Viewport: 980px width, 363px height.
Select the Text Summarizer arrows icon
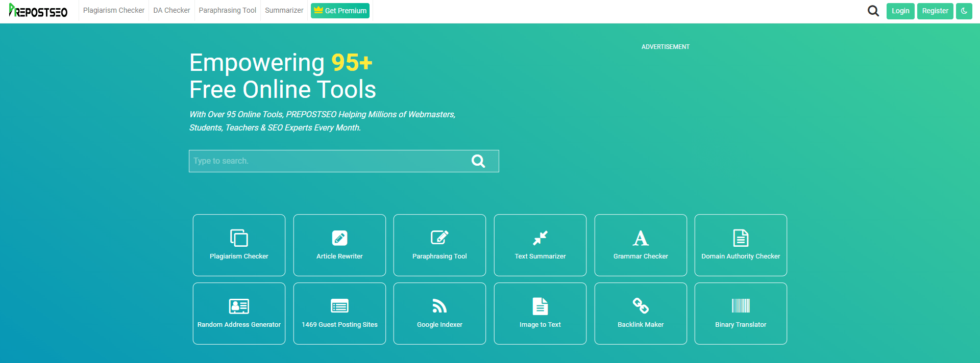(540, 238)
